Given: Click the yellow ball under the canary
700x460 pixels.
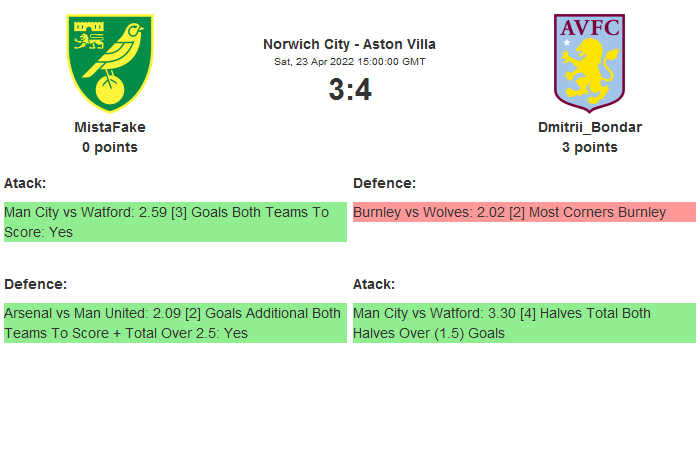Looking at the screenshot, I should (x=108, y=91).
